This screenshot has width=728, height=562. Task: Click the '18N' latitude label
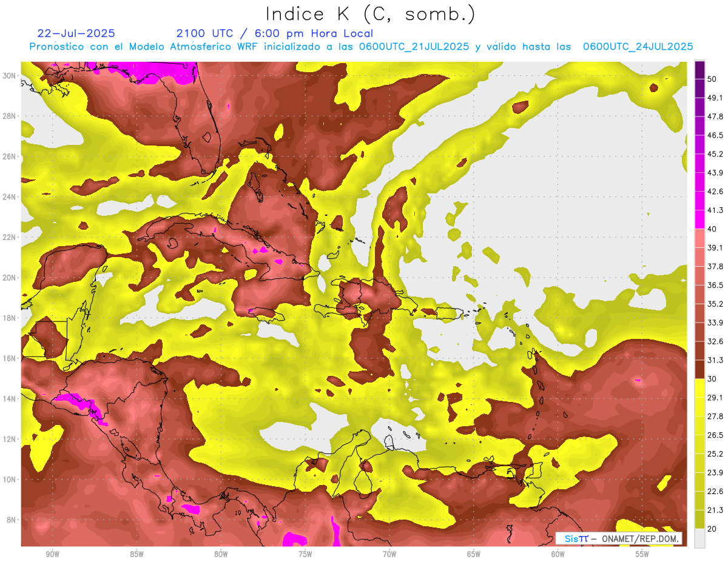9,318
